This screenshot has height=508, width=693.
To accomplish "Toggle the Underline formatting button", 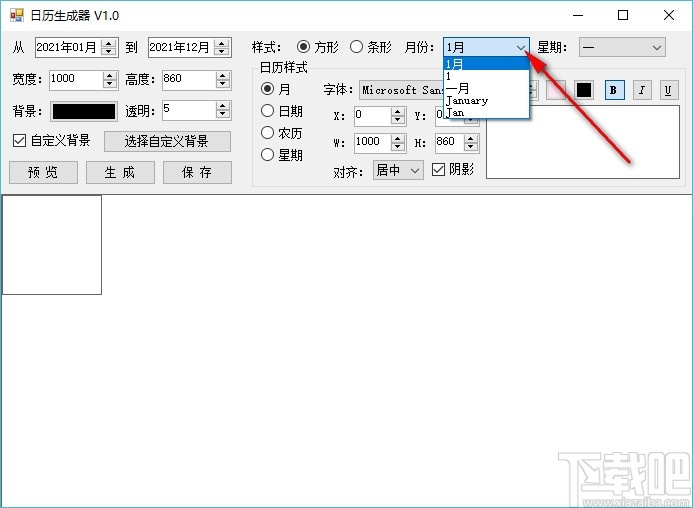I will point(668,90).
